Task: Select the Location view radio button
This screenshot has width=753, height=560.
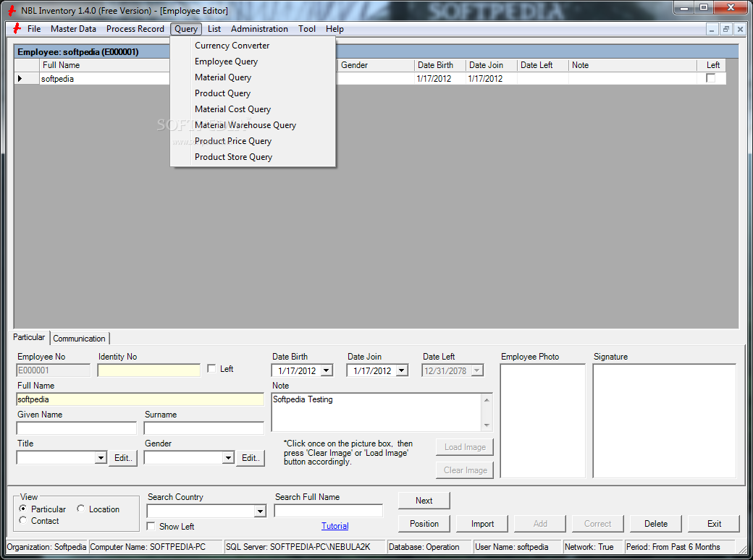Action: click(x=80, y=509)
